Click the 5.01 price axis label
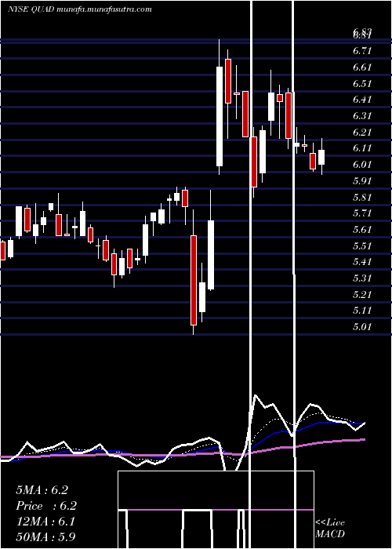 point(362,327)
